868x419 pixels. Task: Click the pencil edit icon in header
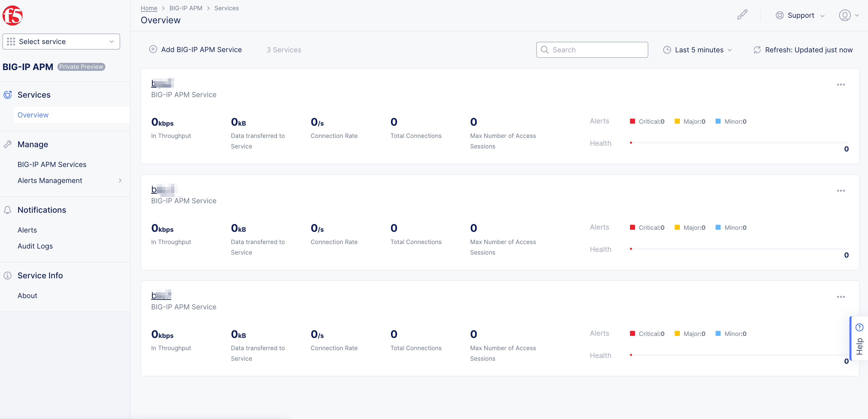coord(742,15)
